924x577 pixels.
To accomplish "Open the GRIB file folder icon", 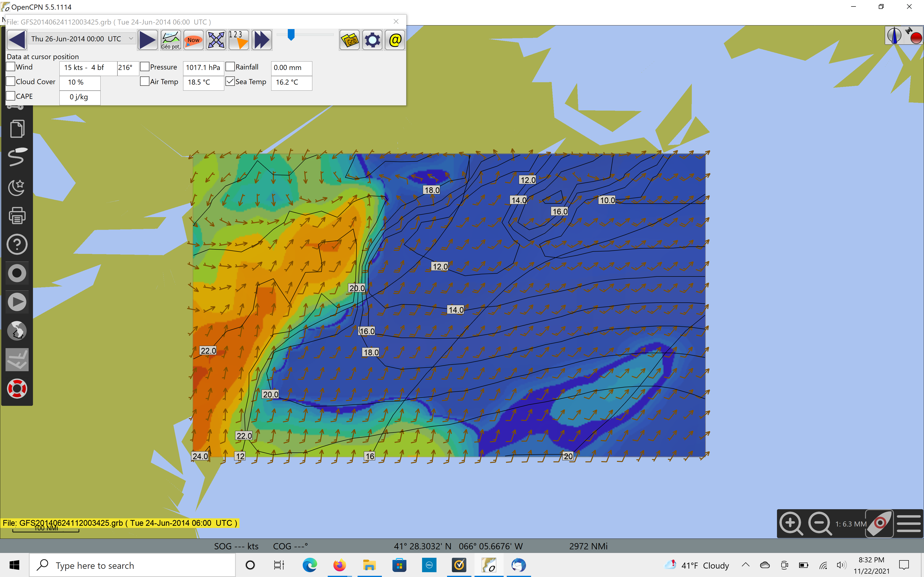I will pos(349,40).
